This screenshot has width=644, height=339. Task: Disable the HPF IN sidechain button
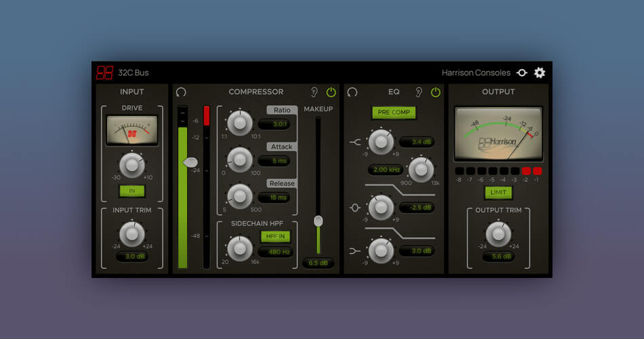(x=274, y=236)
